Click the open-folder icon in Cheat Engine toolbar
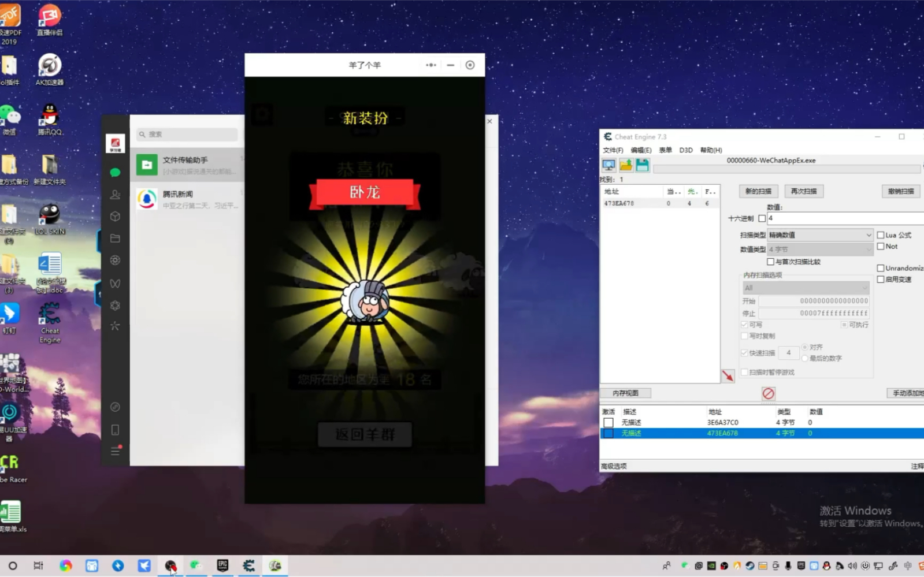The width and height of the screenshot is (924, 577). click(626, 166)
